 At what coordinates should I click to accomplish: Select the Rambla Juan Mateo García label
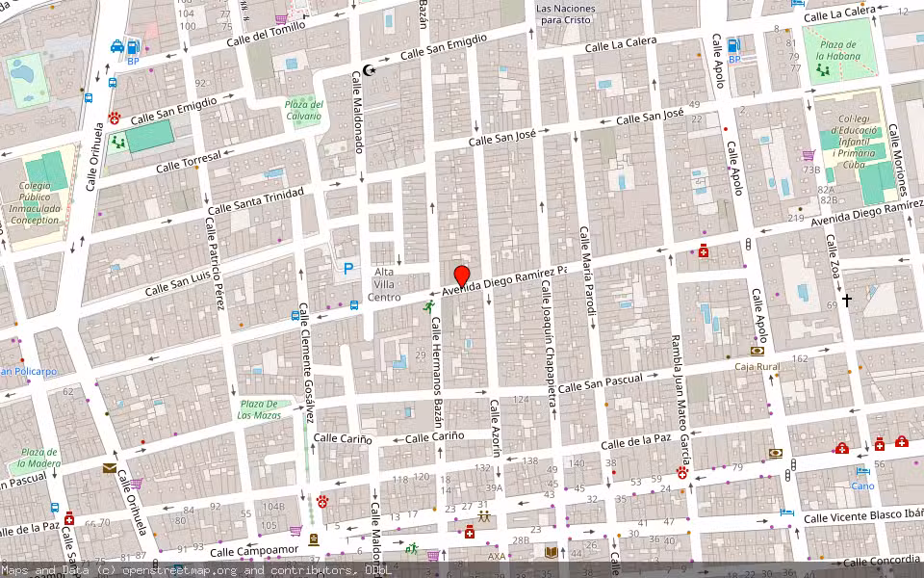click(680, 400)
